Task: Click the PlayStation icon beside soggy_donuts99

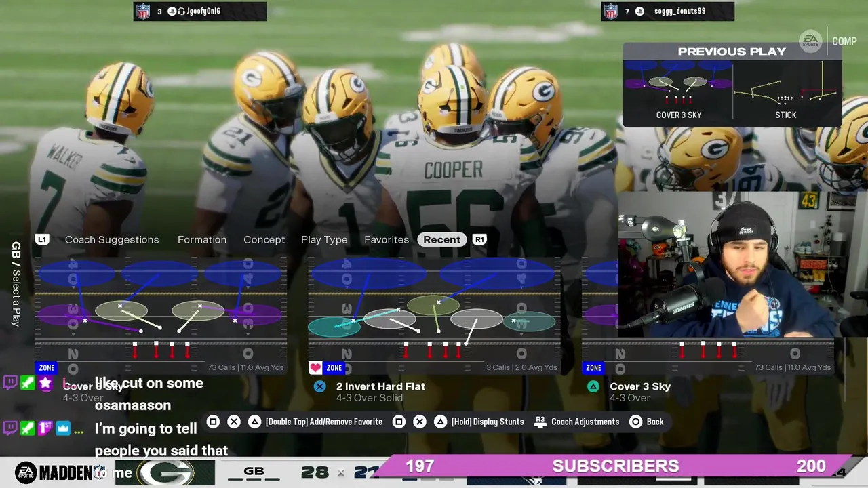Action: [x=639, y=12]
